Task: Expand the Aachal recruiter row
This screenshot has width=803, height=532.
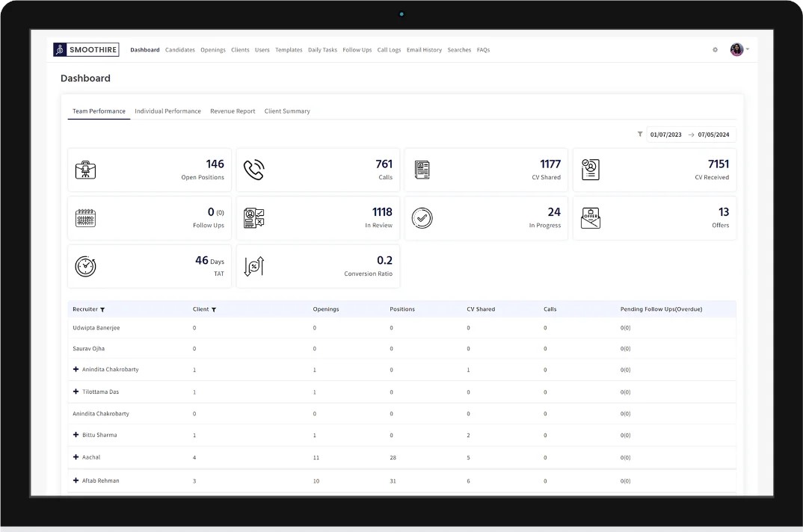Action: coord(76,457)
